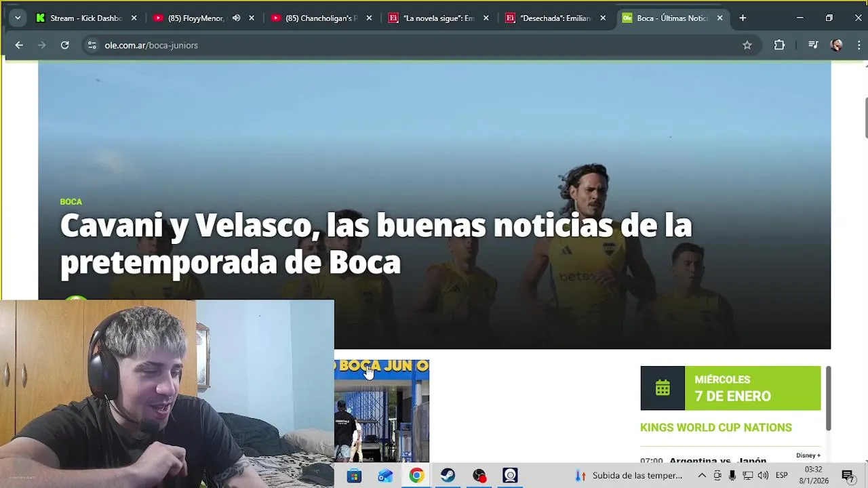Open Microsoft Store from the taskbar

(354, 476)
